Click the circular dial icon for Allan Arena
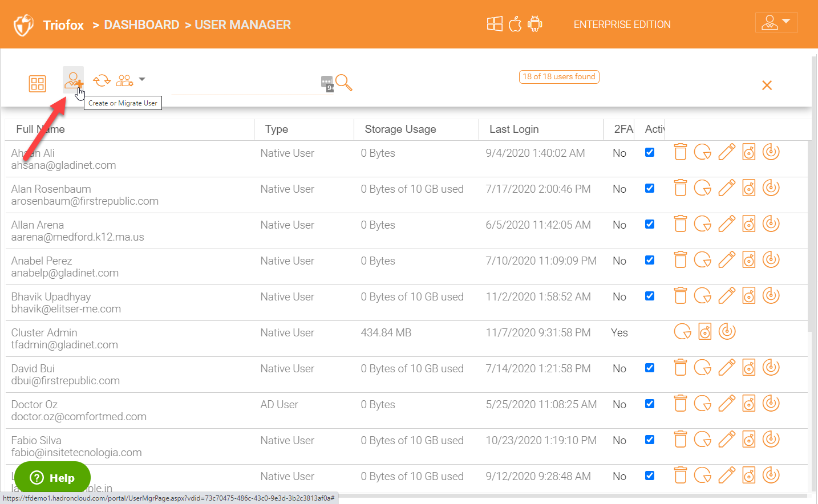818x504 pixels. (771, 224)
